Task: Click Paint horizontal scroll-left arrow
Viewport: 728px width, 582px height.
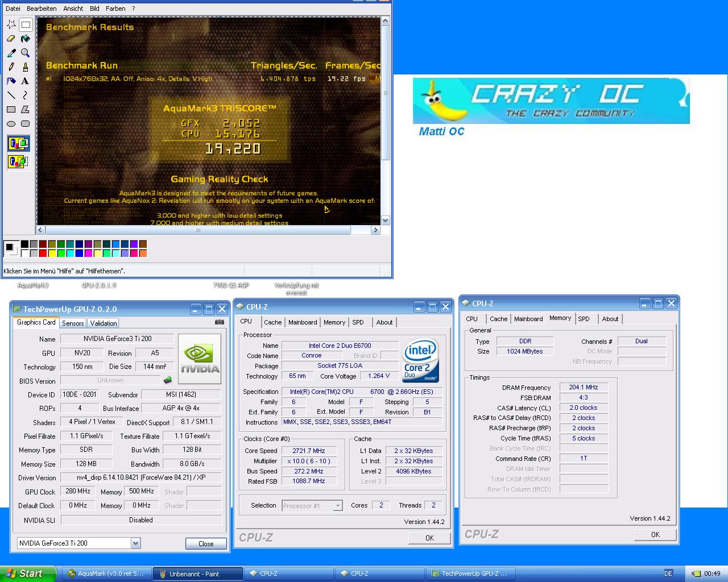Action: (40, 230)
